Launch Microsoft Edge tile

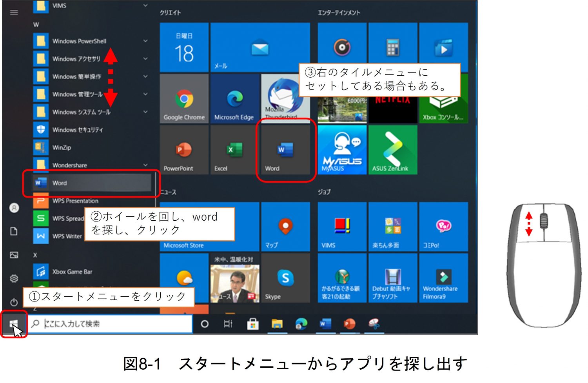[234, 98]
